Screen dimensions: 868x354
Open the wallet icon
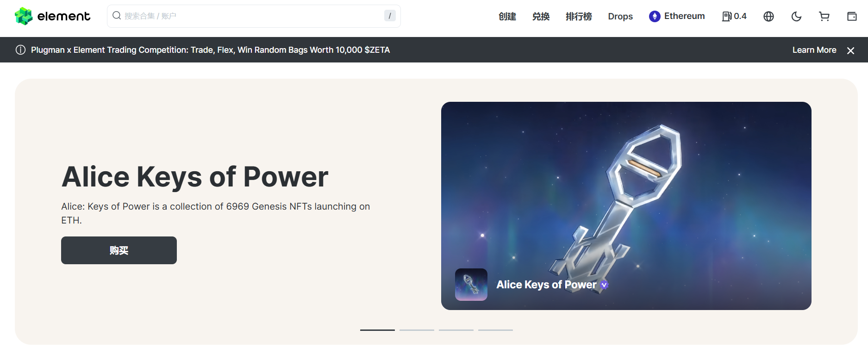pyautogui.click(x=852, y=16)
